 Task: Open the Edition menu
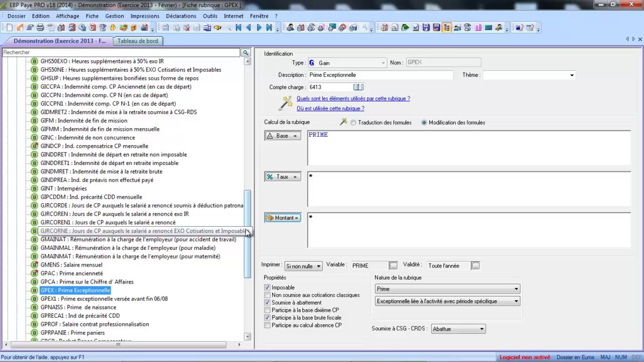click(x=41, y=16)
